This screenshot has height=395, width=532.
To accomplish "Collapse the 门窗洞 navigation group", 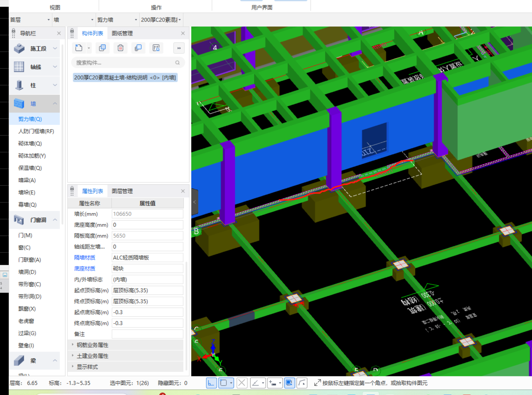I will click(55, 220).
